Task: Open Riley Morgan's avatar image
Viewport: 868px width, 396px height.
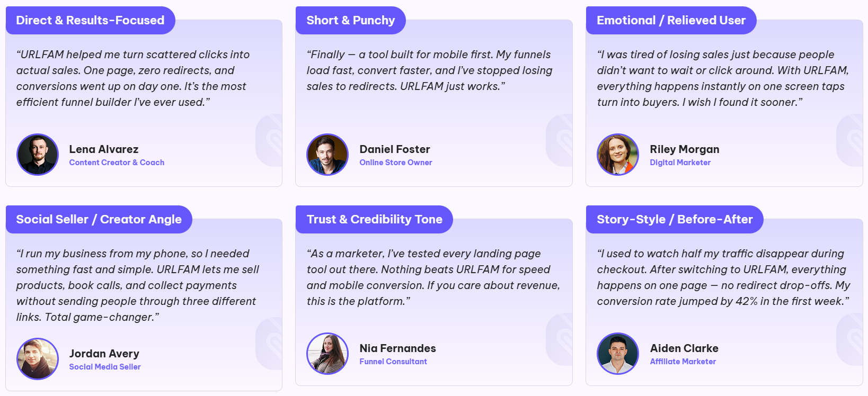Action: point(618,155)
